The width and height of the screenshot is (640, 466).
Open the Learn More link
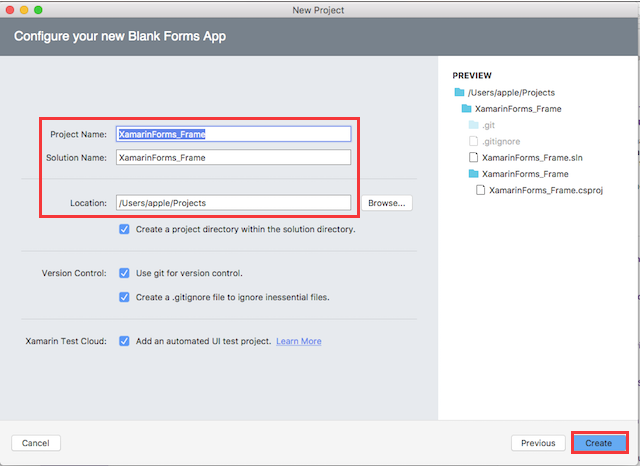click(x=298, y=341)
